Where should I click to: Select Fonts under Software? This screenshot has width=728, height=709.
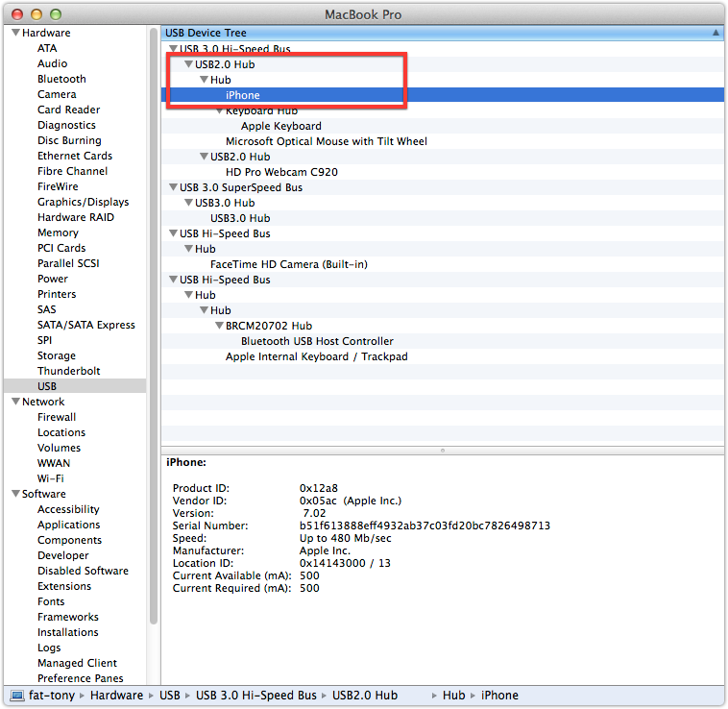click(x=51, y=601)
